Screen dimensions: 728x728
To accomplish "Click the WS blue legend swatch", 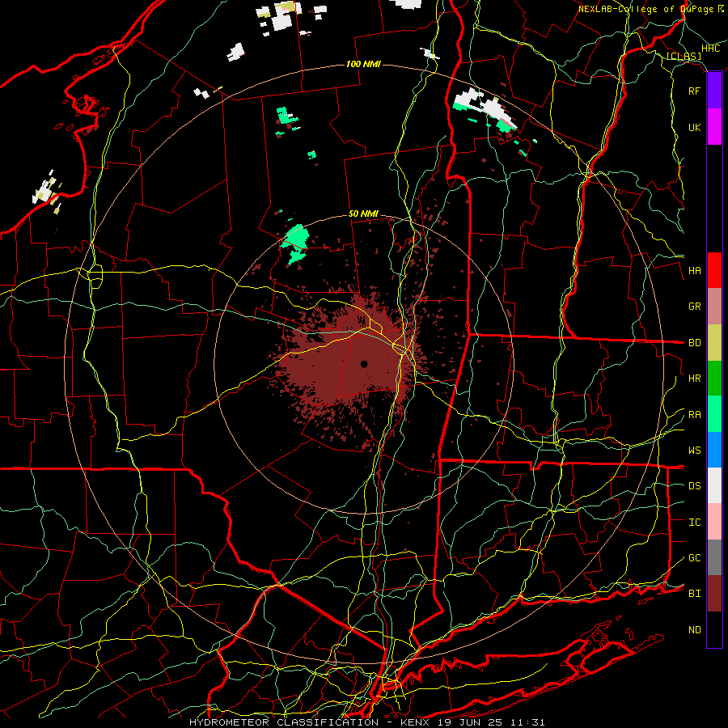I will (x=714, y=450).
